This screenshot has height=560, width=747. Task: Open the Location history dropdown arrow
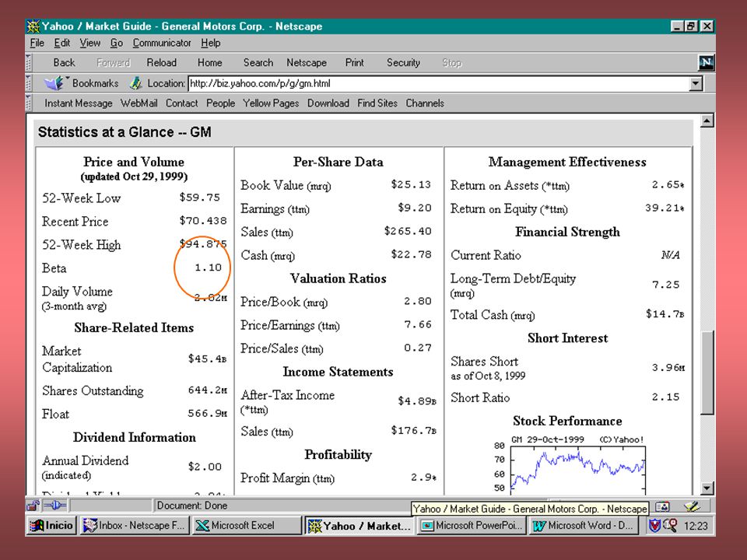tap(696, 84)
